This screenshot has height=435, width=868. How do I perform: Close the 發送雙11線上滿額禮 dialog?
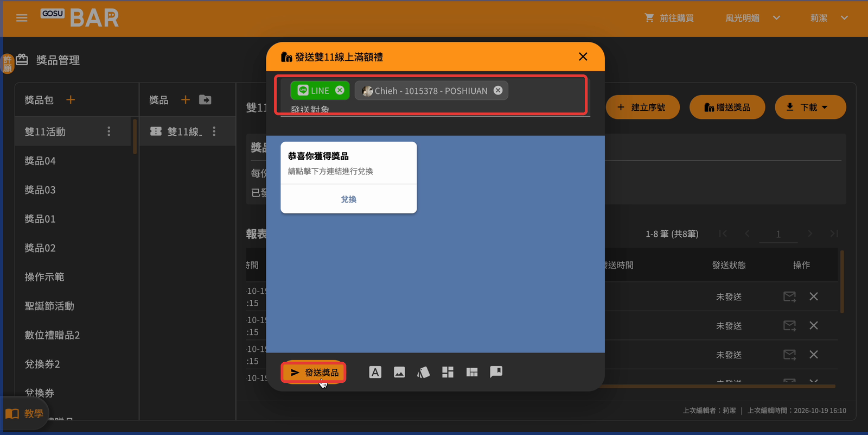583,56
